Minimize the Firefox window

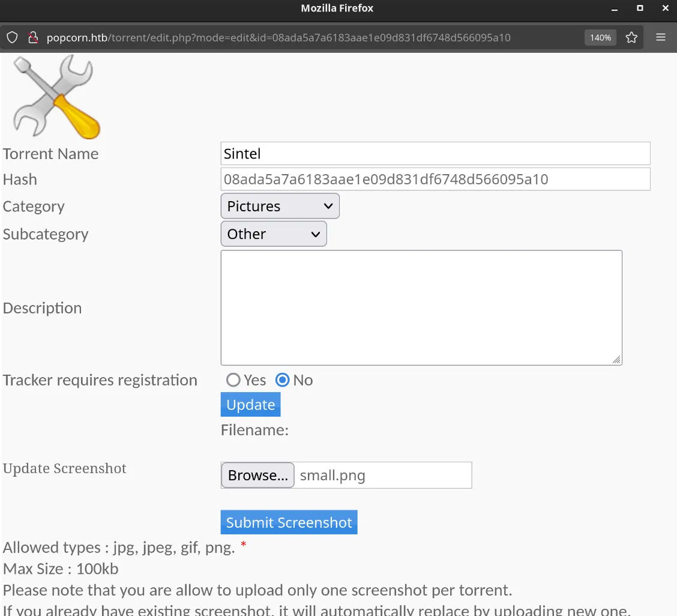(x=614, y=8)
